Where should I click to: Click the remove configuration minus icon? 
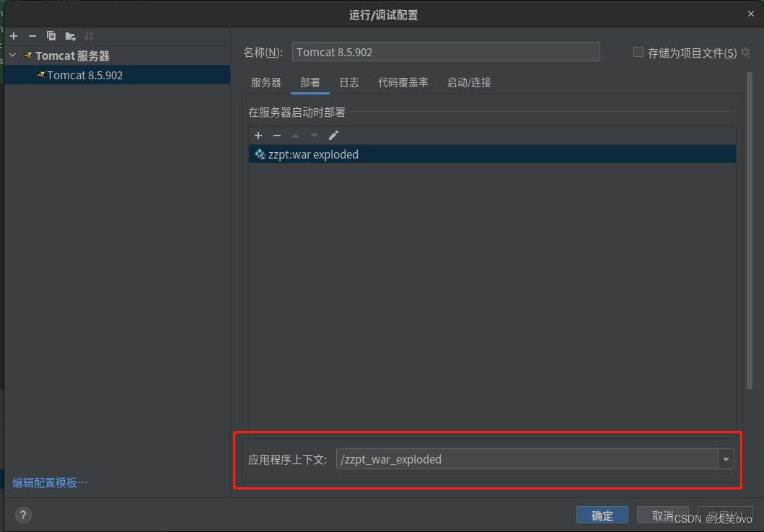[x=32, y=35]
